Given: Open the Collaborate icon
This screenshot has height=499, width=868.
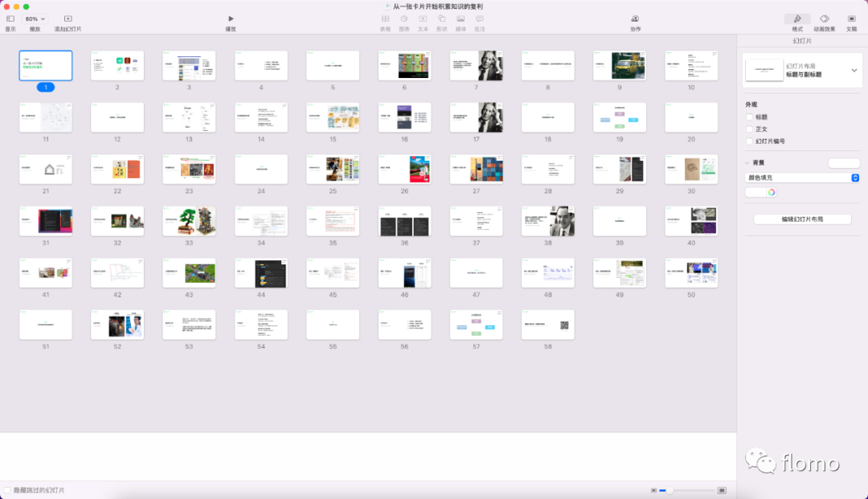Looking at the screenshot, I should click(x=635, y=18).
